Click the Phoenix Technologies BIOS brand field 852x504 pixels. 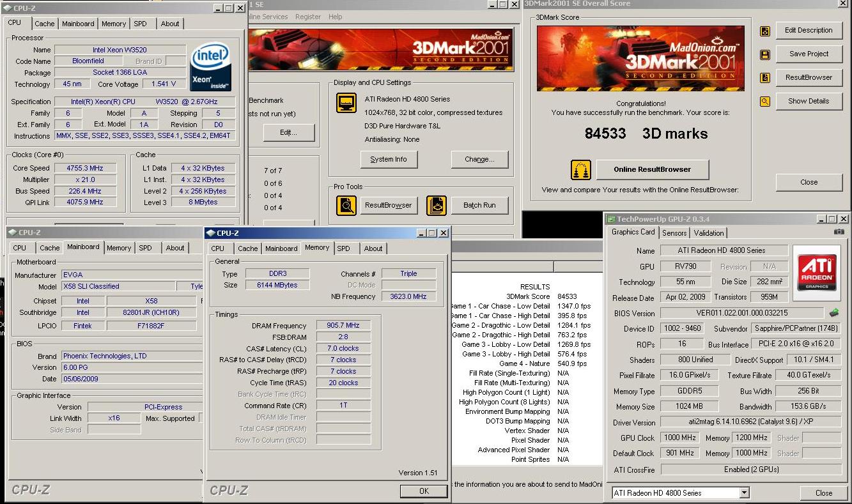point(131,356)
